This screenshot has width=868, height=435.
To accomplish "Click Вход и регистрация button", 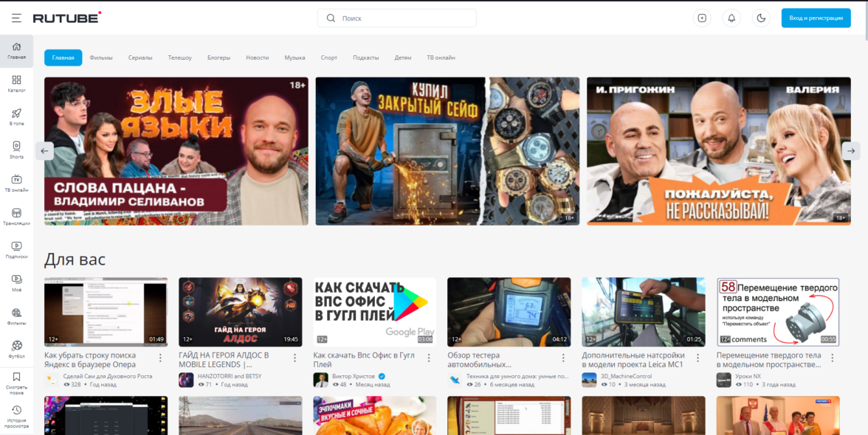I will (x=816, y=18).
